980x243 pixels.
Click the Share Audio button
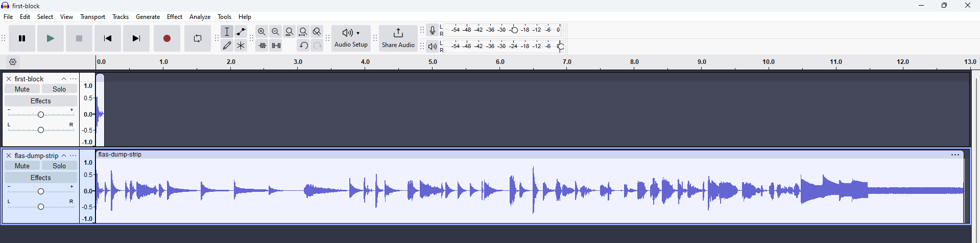click(398, 38)
